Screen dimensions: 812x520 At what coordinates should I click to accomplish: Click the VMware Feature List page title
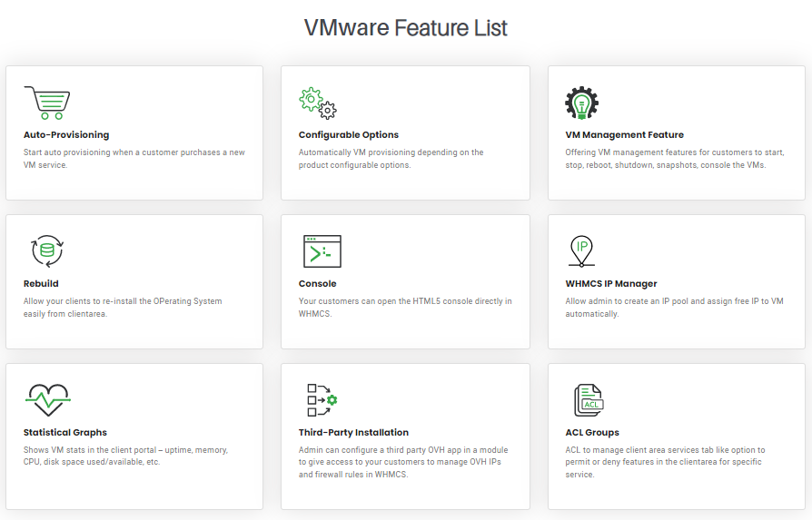click(405, 27)
